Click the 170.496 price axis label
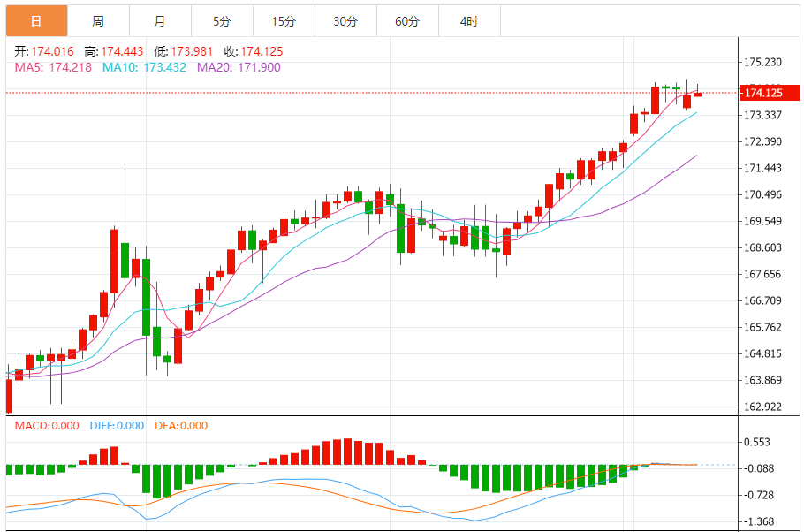Image resolution: width=804 pixels, height=532 pixels. pyautogui.click(x=763, y=194)
